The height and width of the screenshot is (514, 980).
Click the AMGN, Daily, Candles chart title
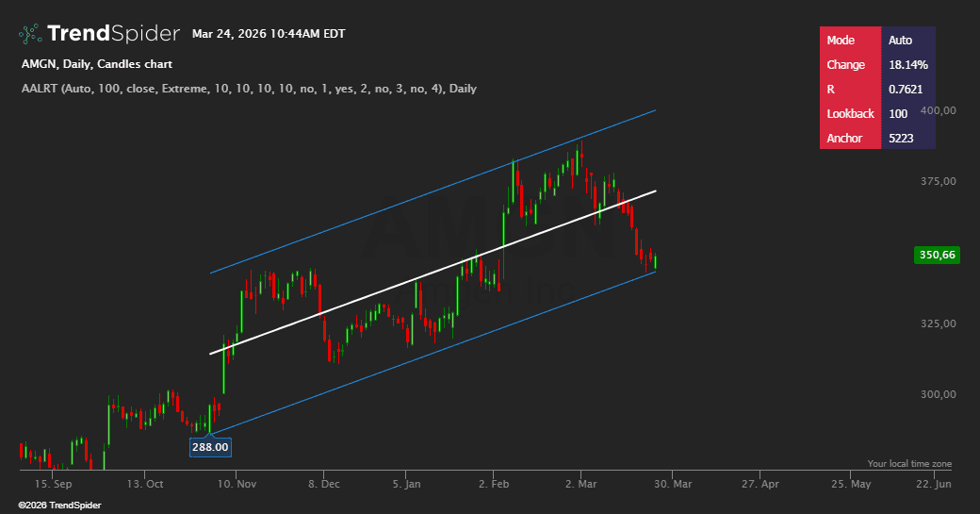(x=97, y=64)
